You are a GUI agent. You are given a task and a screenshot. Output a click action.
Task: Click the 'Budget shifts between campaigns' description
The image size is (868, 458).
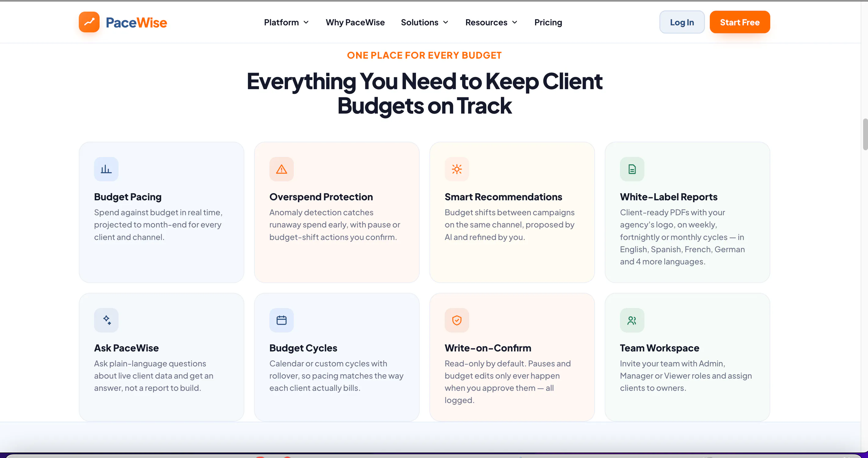(509, 225)
